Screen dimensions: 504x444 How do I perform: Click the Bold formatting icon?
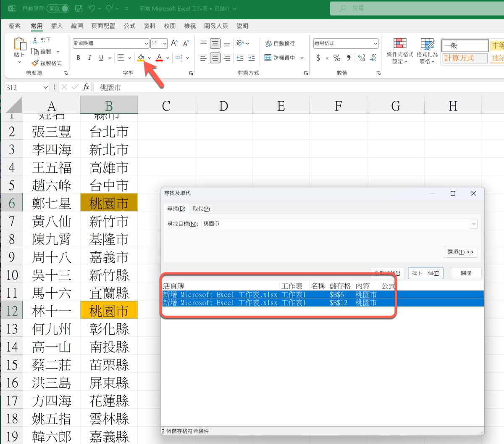tap(78, 58)
